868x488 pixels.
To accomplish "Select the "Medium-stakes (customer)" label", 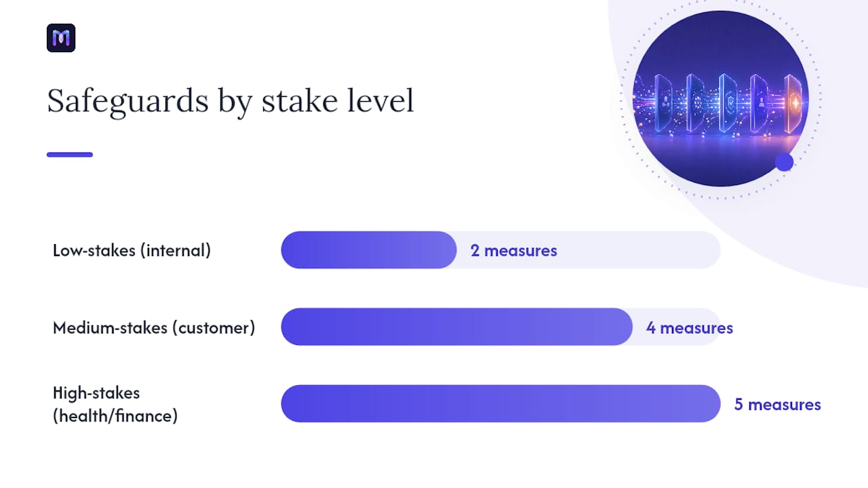I will click(154, 327).
